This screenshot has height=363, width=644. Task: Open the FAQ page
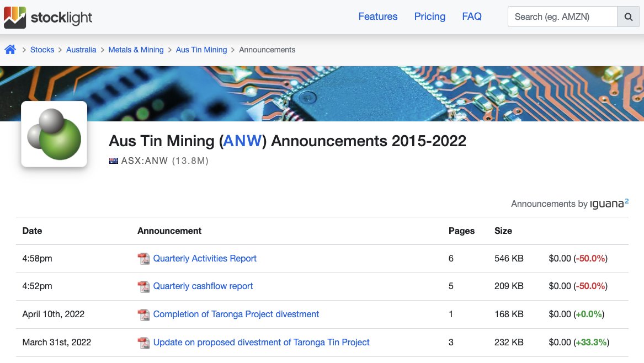click(471, 17)
